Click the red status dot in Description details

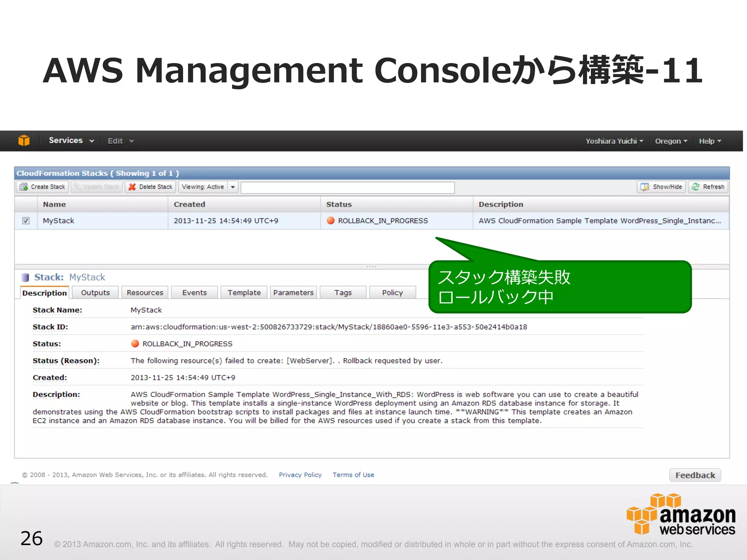pyautogui.click(x=135, y=344)
